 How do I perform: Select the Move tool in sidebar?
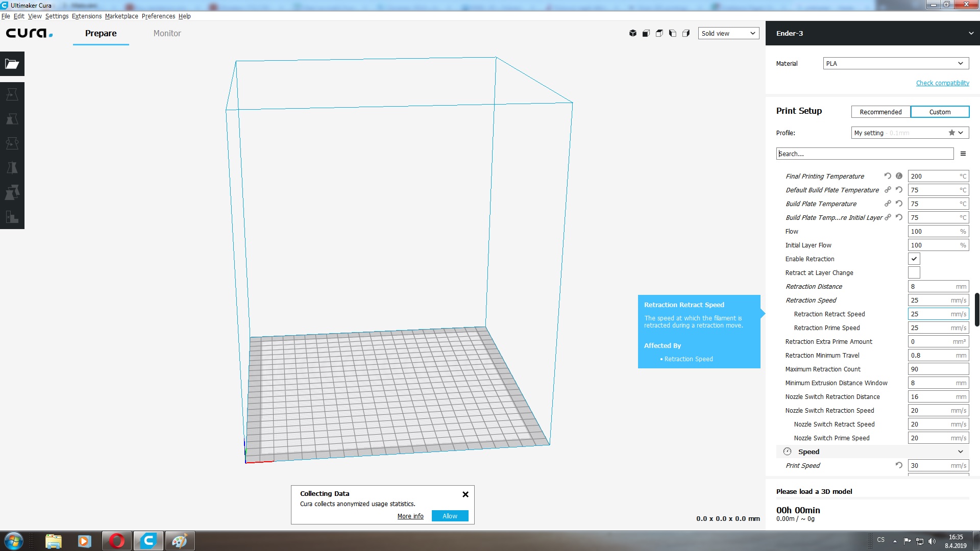pyautogui.click(x=12, y=94)
